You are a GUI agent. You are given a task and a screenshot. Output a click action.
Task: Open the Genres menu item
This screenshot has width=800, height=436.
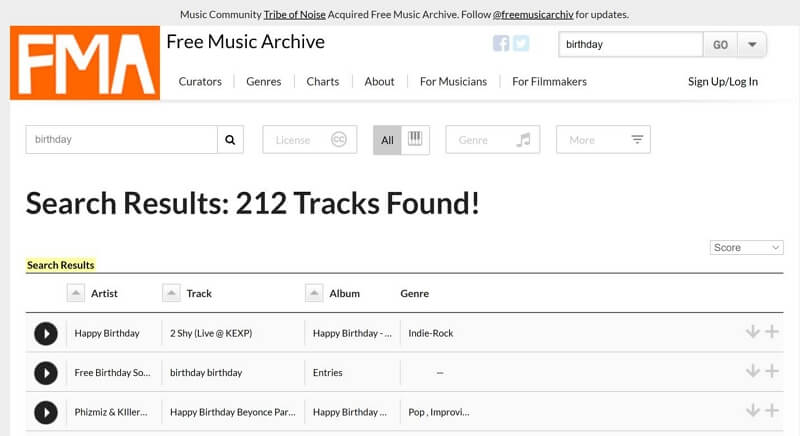[x=264, y=82]
